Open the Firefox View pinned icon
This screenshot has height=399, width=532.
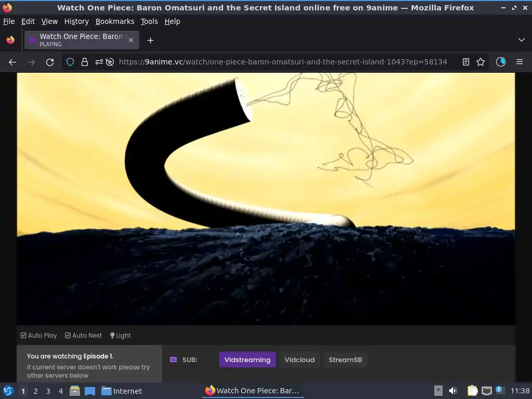click(10, 40)
